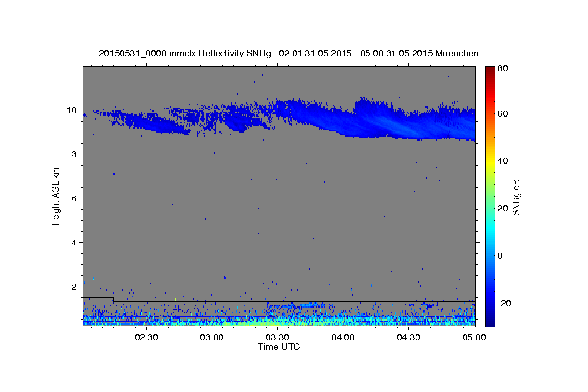Click the colorbar value 20 on the scale

[x=502, y=208]
